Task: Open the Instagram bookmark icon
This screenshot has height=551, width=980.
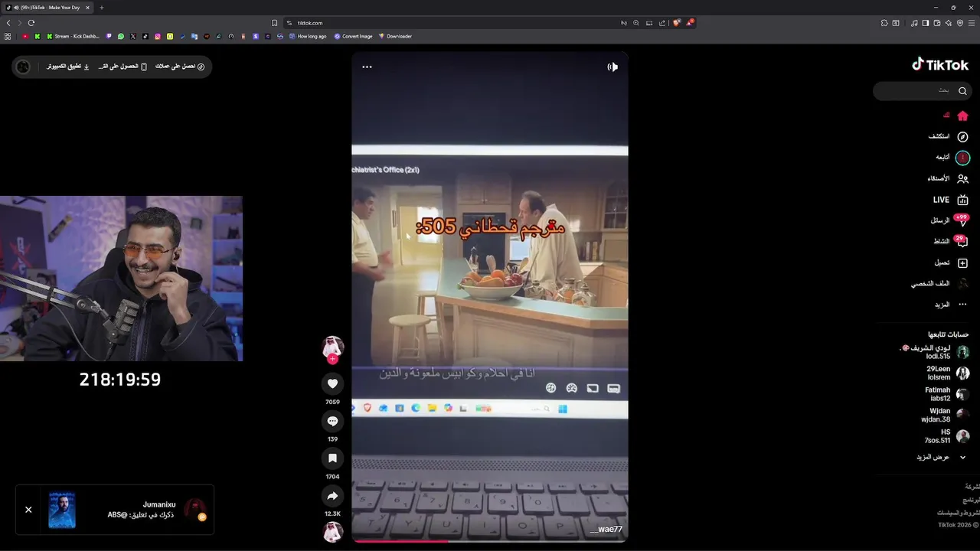Action: pos(158,36)
